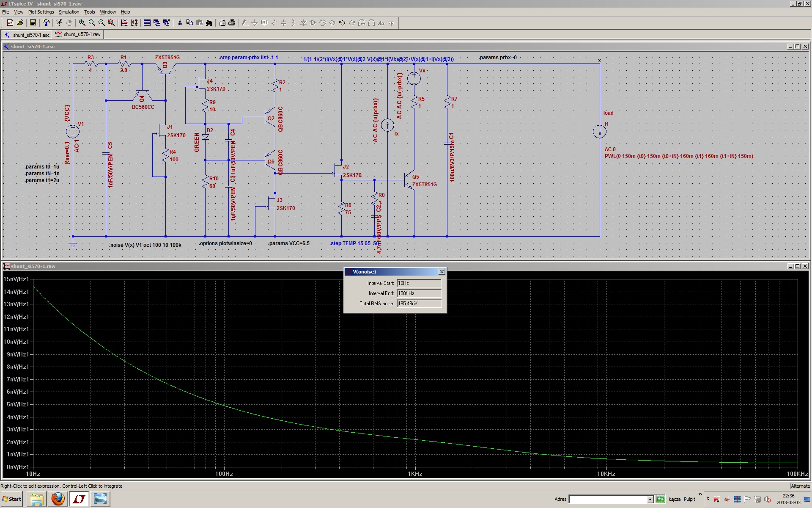Expand the taskbar toolbar chevron
812x508 pixels.
click(x=700, y=494)
